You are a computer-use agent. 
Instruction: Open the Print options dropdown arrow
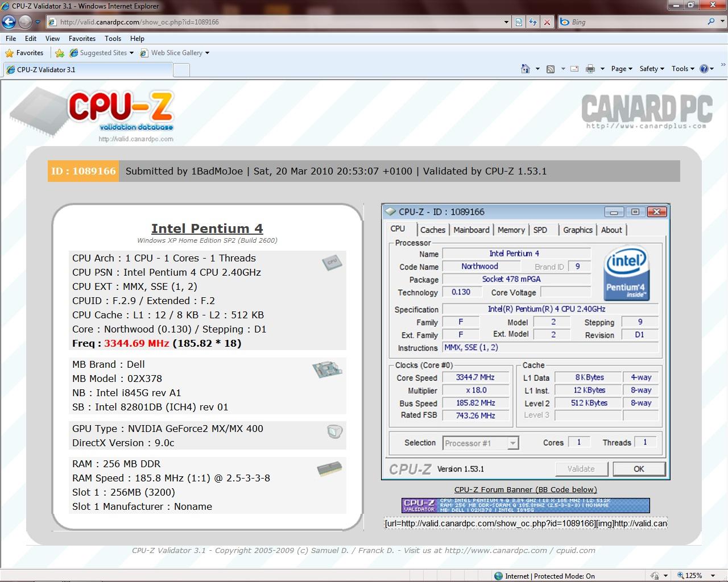[602, 69]
